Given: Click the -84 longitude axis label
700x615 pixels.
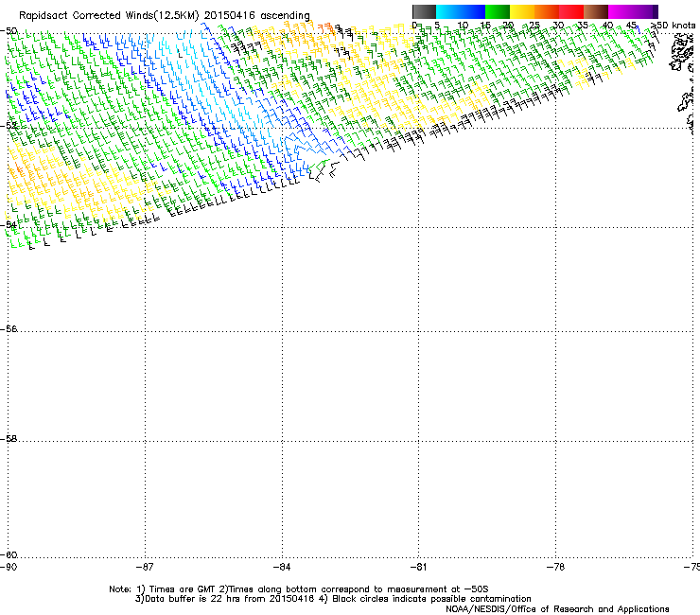Looking at the screenshot, I should [x=282, y=567].
